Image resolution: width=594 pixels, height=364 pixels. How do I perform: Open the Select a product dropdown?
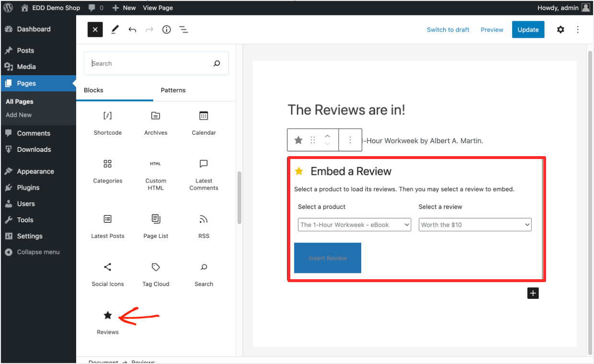(x=354, y=225)
